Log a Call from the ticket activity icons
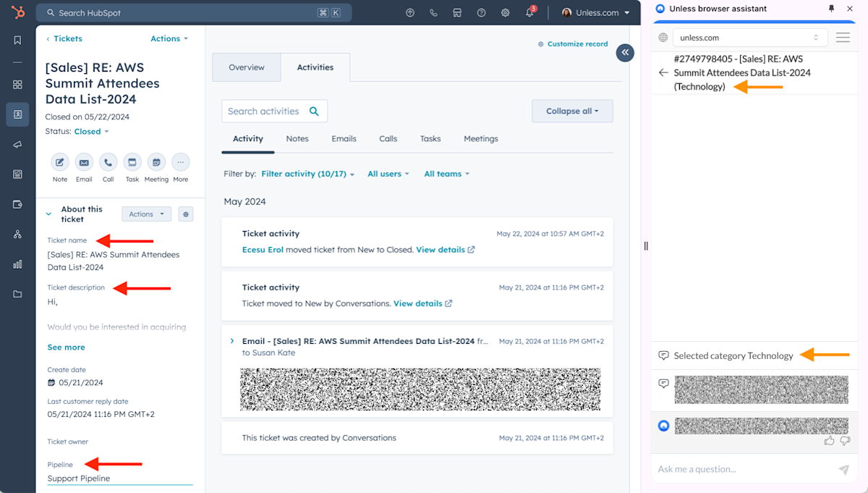 coord(108,162)
